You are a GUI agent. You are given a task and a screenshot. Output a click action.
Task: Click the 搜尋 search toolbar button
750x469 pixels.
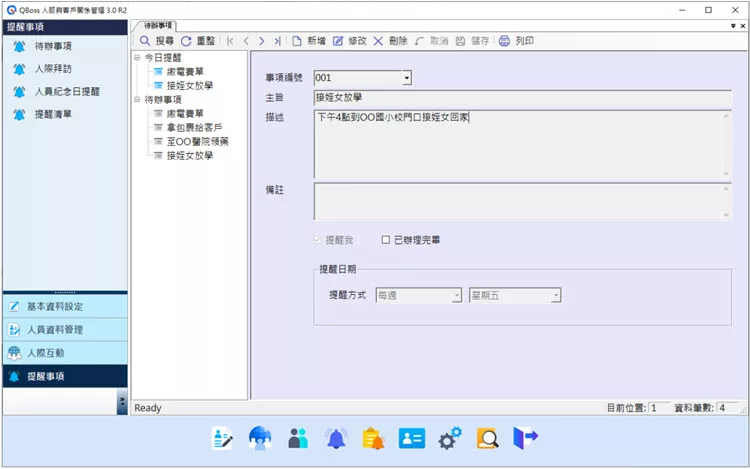156,41
